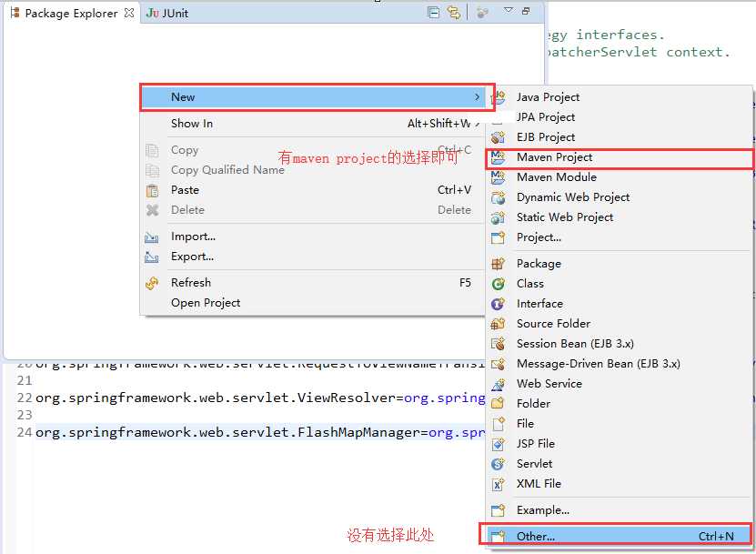The image size is (756, 554).
Task: Click line number 21 in editor
Action: (25, 381)
